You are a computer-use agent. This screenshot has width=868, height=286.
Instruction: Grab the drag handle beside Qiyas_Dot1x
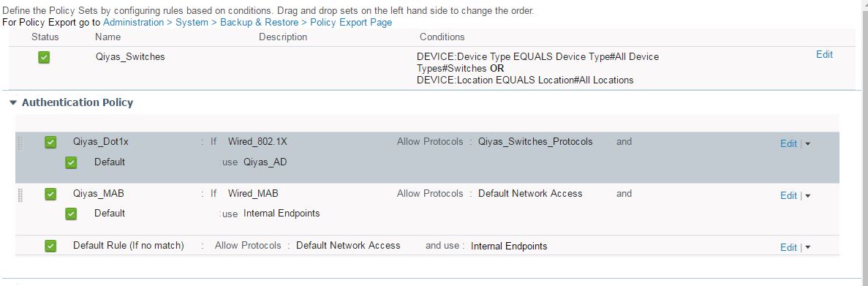[x=20, y=143]
